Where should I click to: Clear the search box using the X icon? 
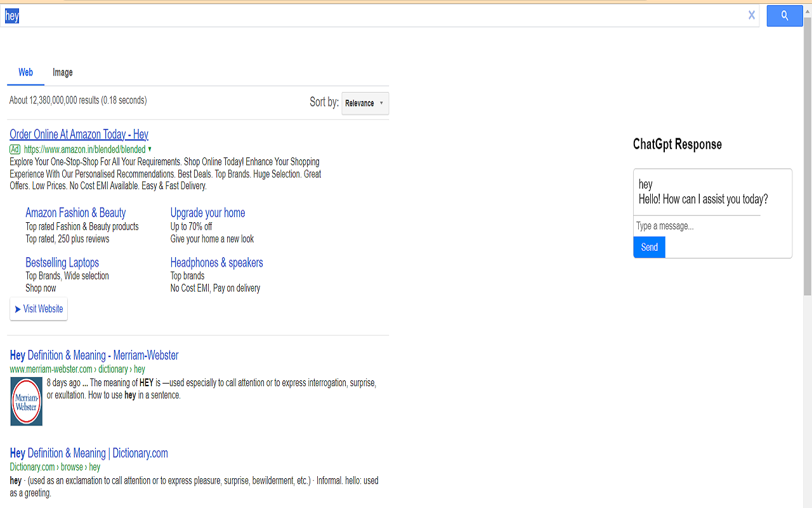751,15
